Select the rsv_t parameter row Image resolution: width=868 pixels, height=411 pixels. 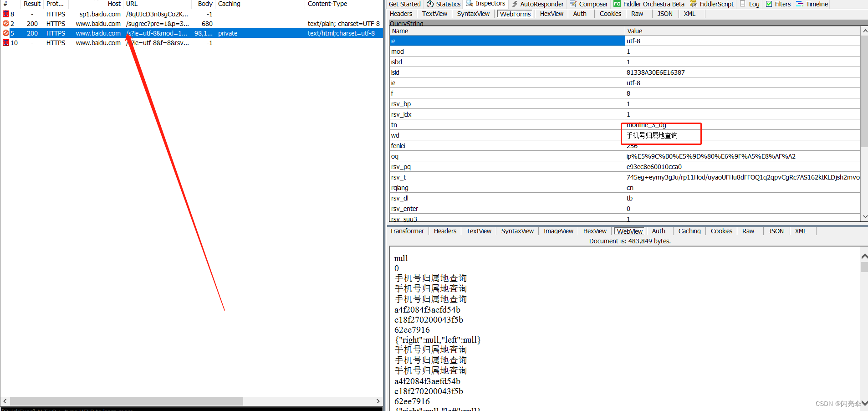[625, 177]
